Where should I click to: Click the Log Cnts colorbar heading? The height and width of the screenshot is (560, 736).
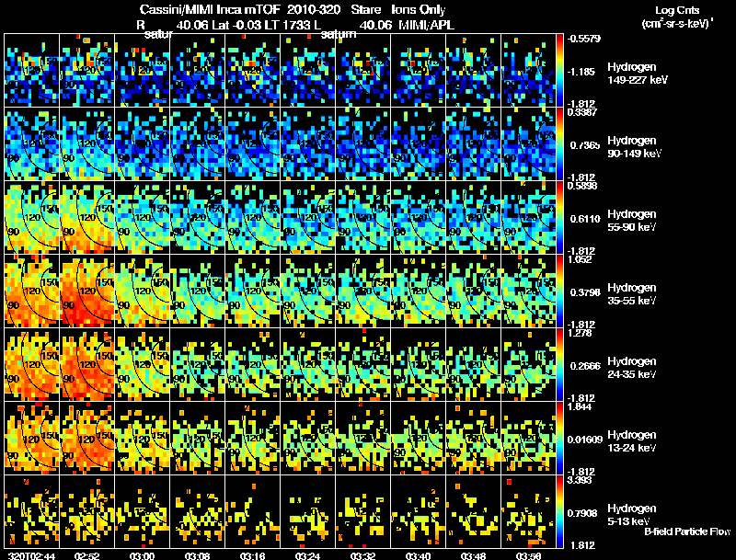(677, 10)
